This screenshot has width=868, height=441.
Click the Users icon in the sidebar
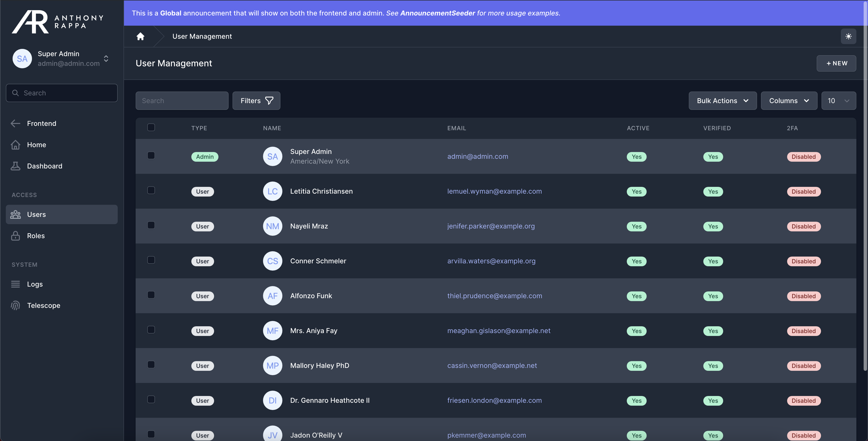point(15,214)
